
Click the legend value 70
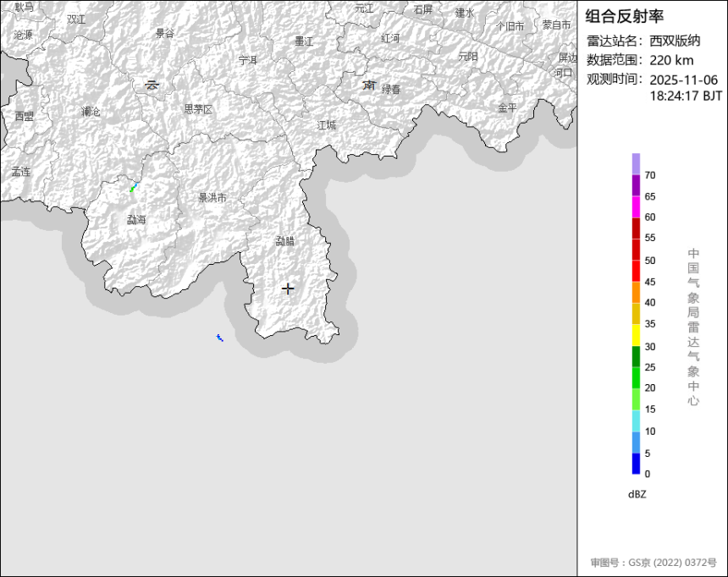[650, 175]
